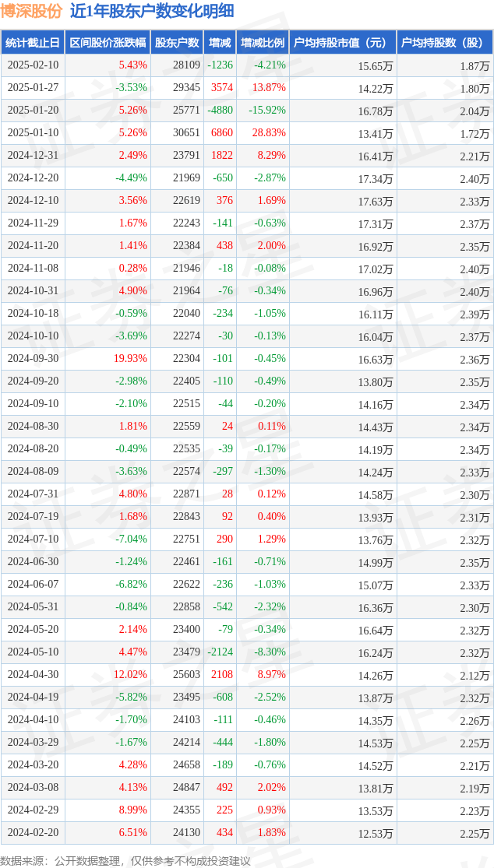Select the 2025-02-10 date cell

click(33, 65)
